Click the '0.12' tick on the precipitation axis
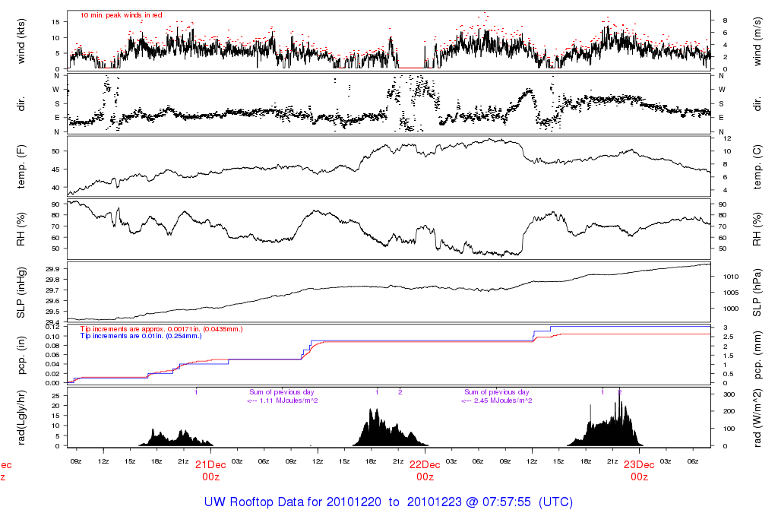 click(52, 327)
